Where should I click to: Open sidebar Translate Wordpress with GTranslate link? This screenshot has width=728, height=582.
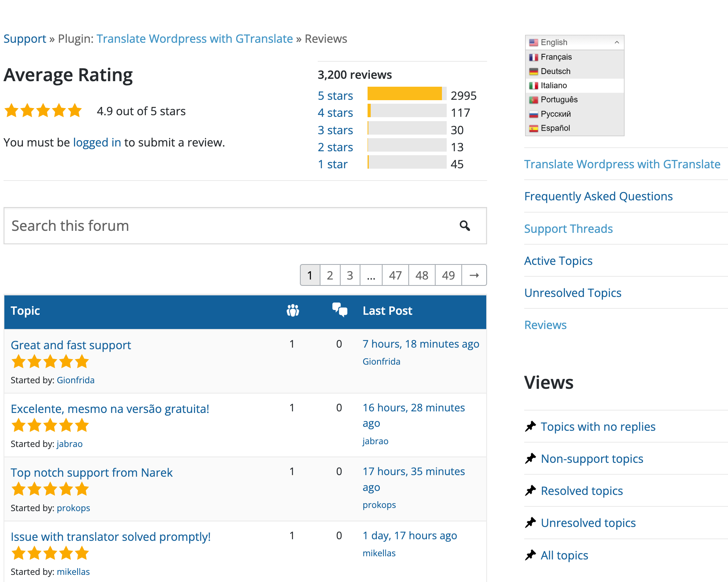(622, 164)
